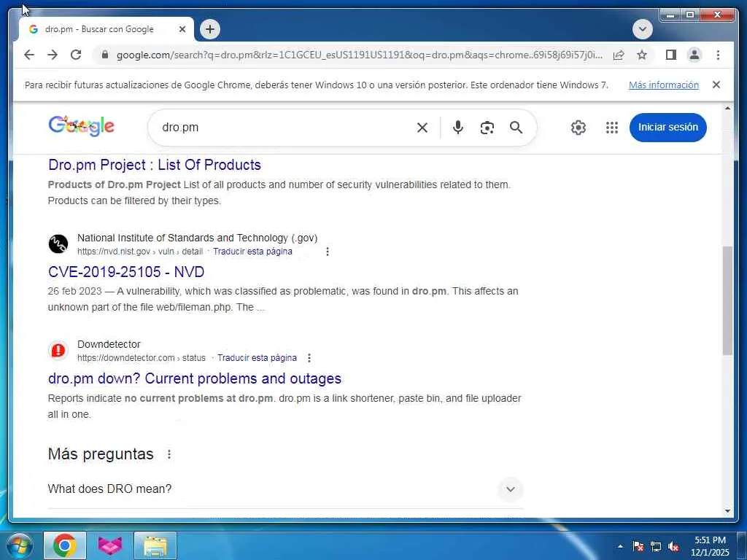Open the CVE-2019-25105 - NVD result

click(x=126, y=272)
